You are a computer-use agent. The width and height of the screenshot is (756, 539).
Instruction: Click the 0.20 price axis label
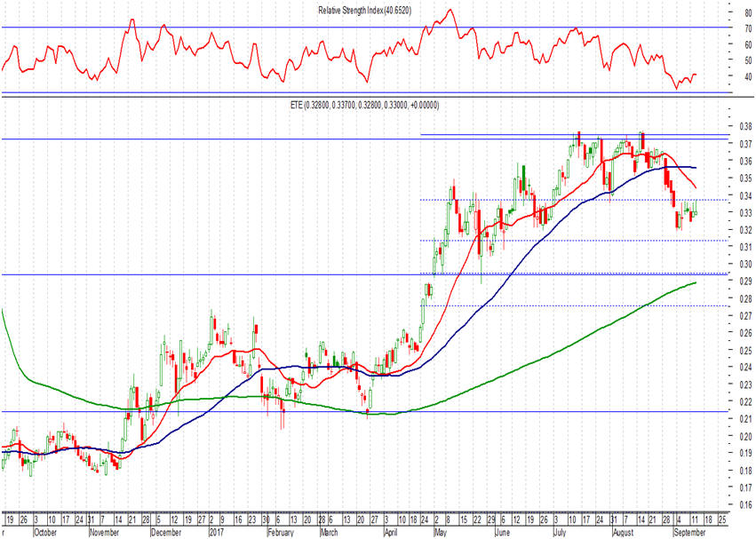(746, 436)
